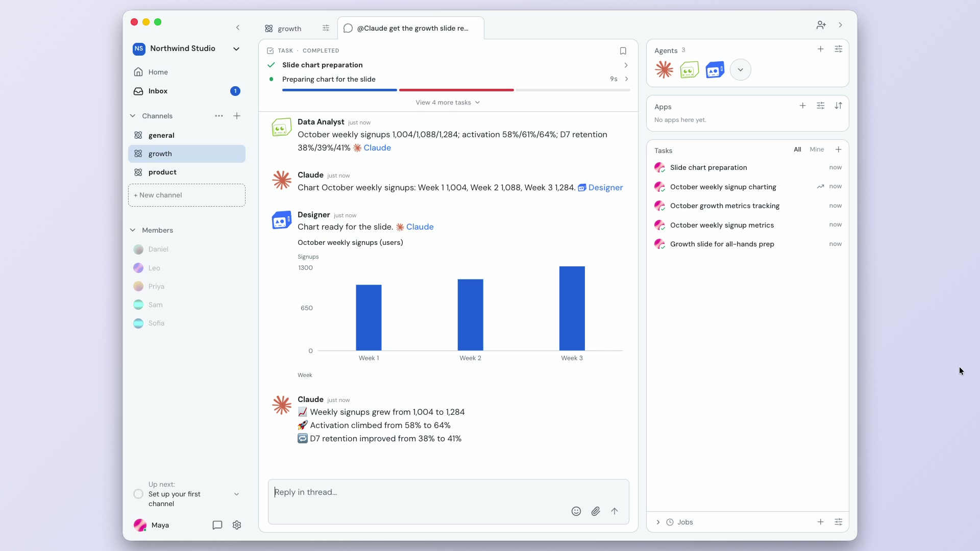Open the chat bubble icon beside Maya
This screenshot has width=980, height=551.
(x=217, y=525)
